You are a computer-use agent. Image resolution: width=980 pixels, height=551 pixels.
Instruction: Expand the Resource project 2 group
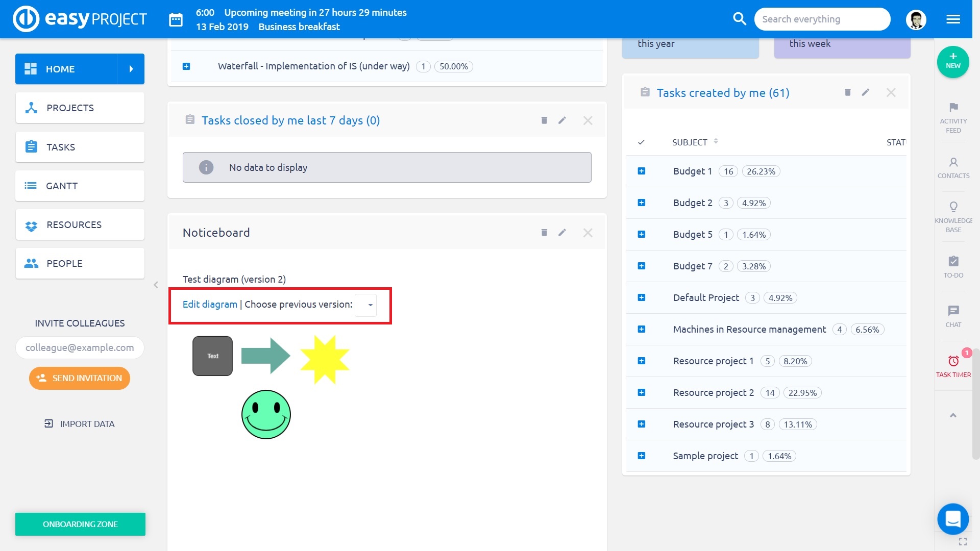[642, 393]
